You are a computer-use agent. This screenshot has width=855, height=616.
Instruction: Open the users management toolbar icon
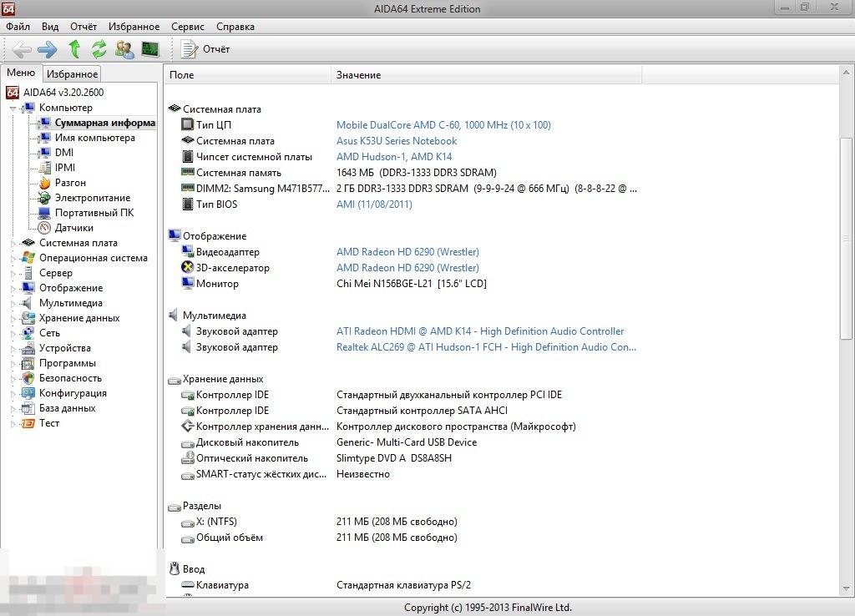pos(125,49)
